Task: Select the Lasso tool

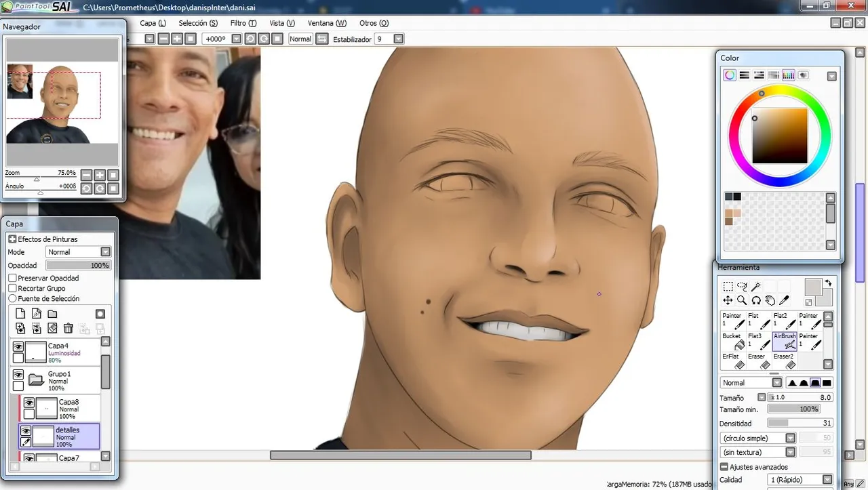Action: tap(742, 287)
